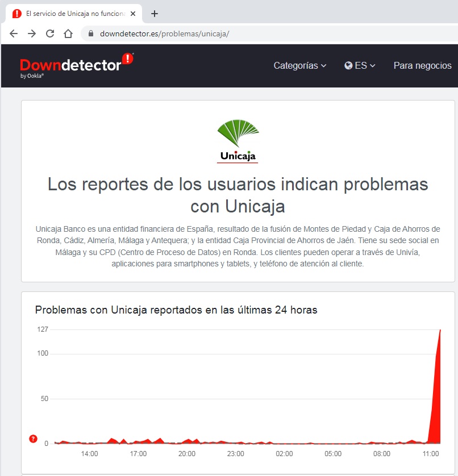The height and width of the screenshot is (476, 458).
Task: Open the ES language selector
Action: (x=360, y=65)
